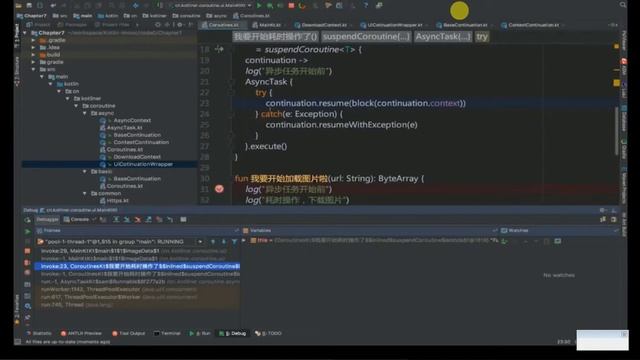The image size is (640, 360).
Task: Select the highlighted invoke:23 Coroutines stack frame
Action: tap(138, 266)
